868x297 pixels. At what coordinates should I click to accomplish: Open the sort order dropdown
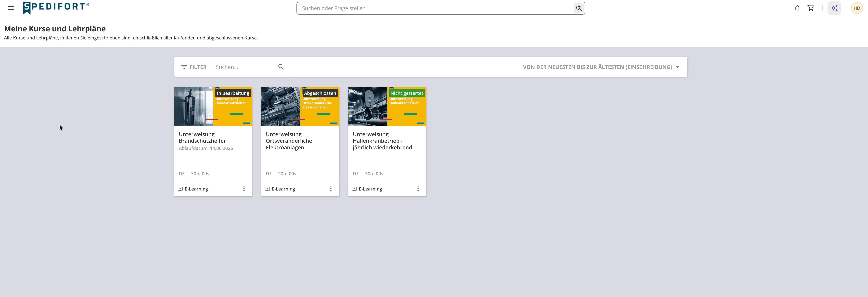pyautogui.click(x=601, y=67)
